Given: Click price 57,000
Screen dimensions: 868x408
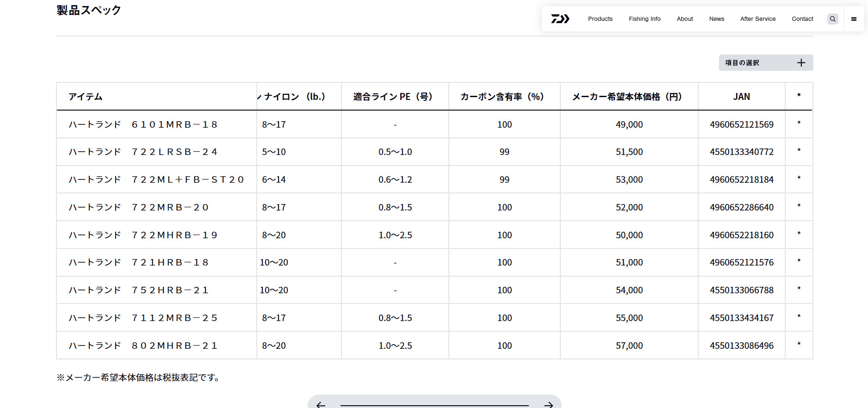Looking at the screenshot, I should tap(629, 346).
